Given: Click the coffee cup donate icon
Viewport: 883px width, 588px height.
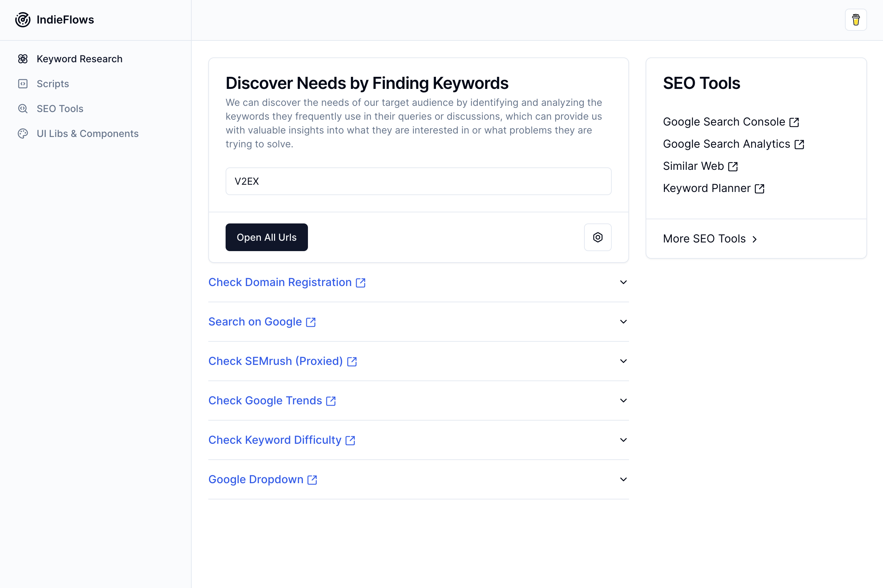Looking at the screenshot, I should 856,19.
